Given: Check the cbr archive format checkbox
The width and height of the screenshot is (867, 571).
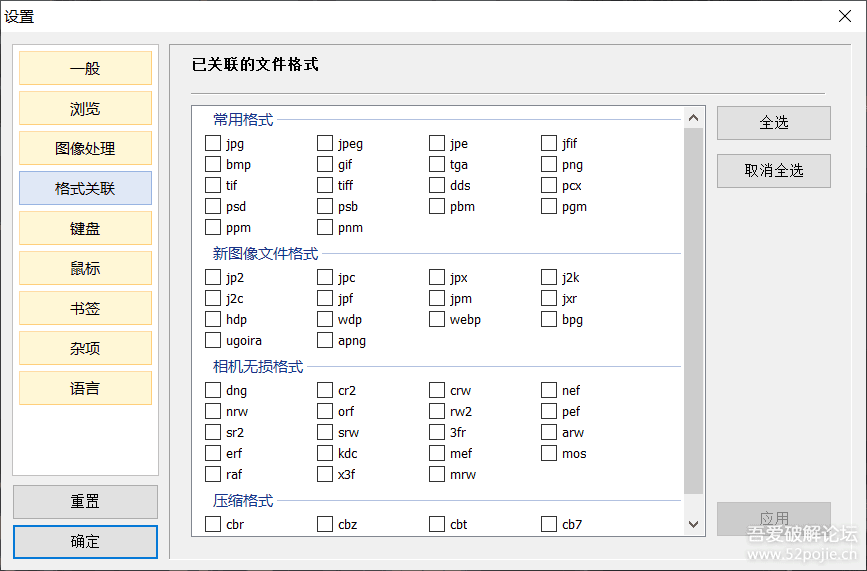Looking at the screenshot, I should click(x=213, y=523).
